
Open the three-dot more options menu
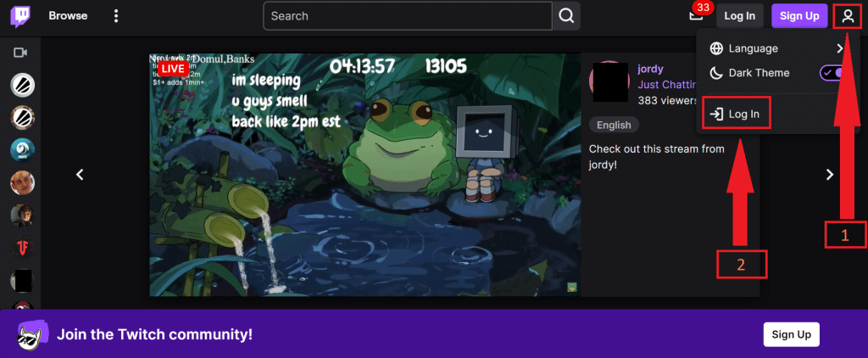pyautogui.click(x=116, y=16)
